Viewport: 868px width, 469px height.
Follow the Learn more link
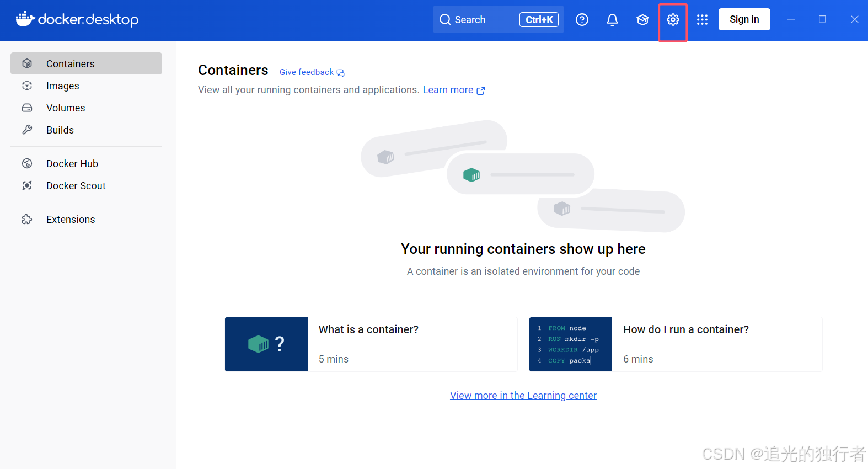(x=448, y=90)
